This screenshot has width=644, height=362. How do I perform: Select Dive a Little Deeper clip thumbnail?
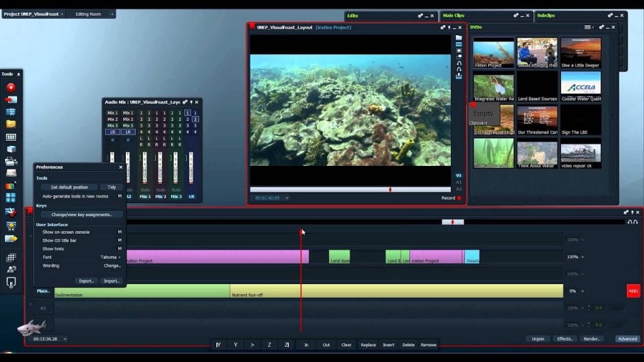pyautogui.click(x=580, y=53)
